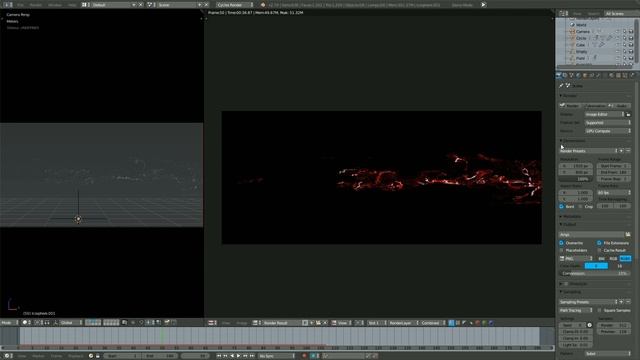Viewport: 640px width, 360px height.
Task: Open the Render properties tab icon
Action: (x=558, y=76)
